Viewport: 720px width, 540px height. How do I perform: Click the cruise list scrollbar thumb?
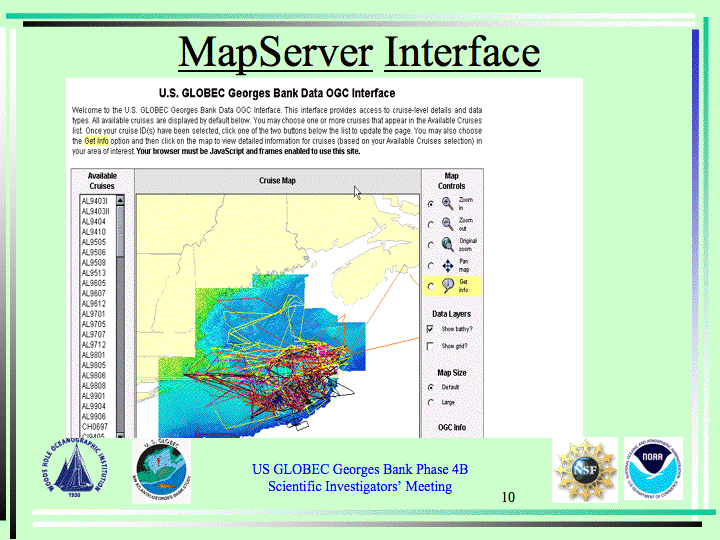coord(120,231)
